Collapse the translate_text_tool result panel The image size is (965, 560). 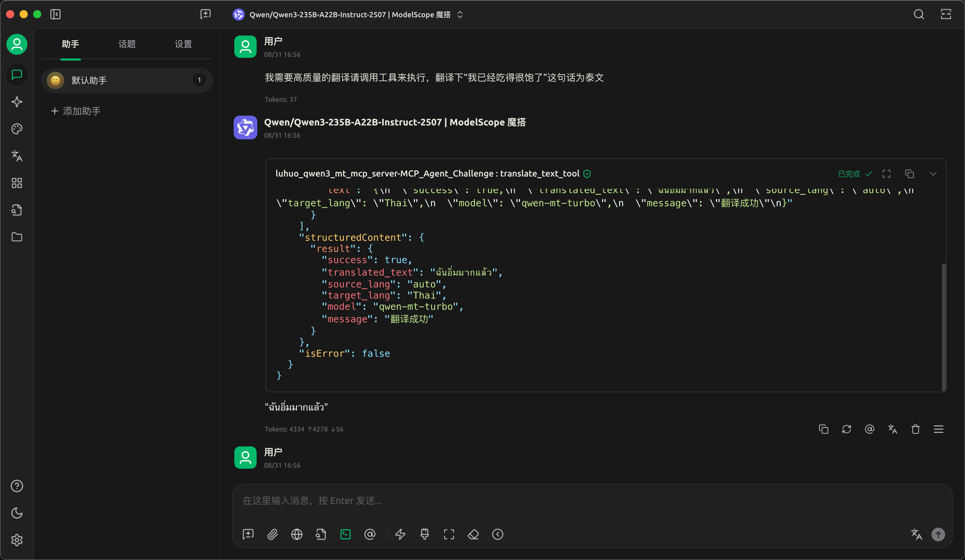click(x=933, y=174)
